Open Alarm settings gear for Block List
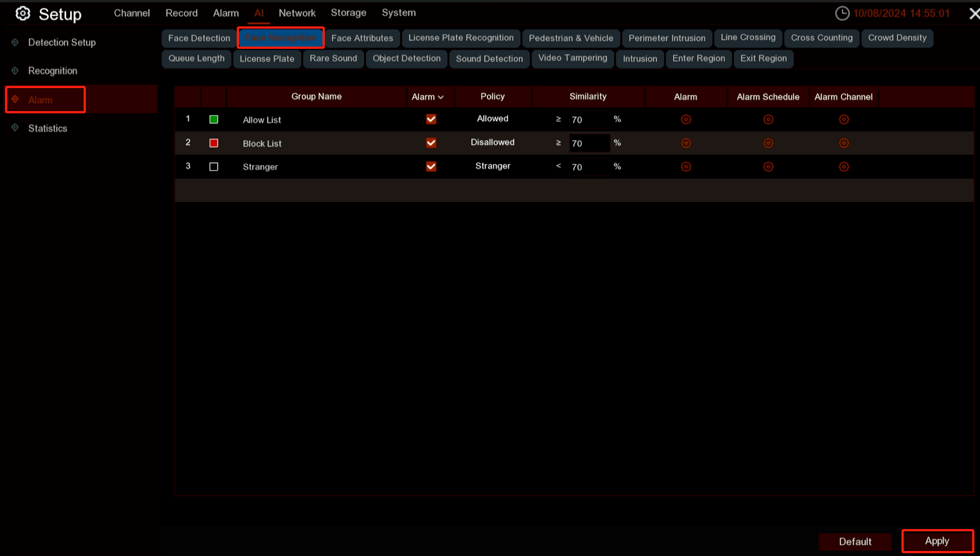Viewport: 980px width, 556px height. point(685,143)
